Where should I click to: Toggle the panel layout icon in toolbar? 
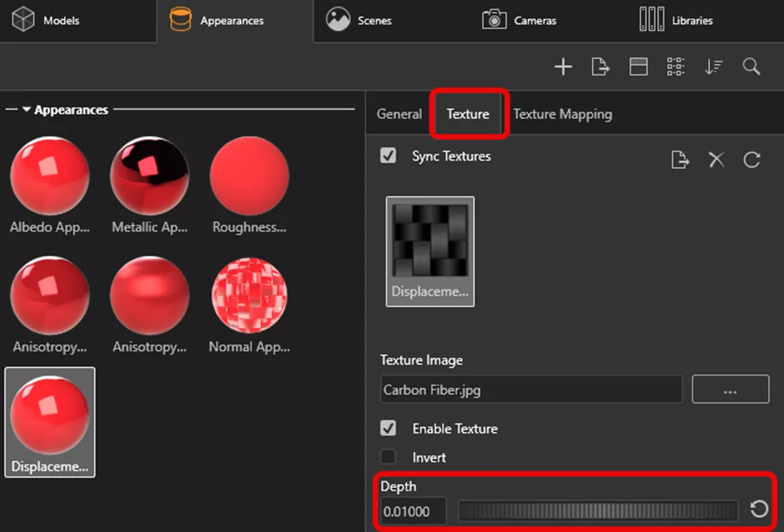(x=638, y=67)
